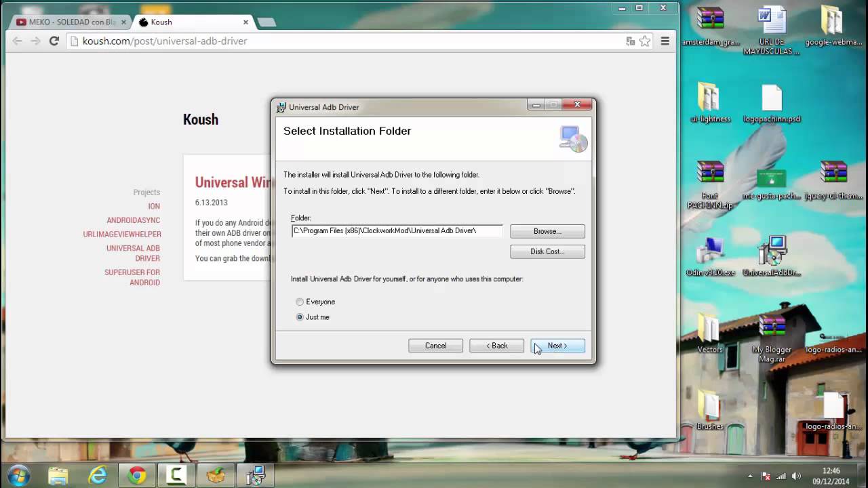Close the MEKO - SOLEDAD tab
This screenshot has width=868, height=488.
pyautogui.click(x=123, y=22)
